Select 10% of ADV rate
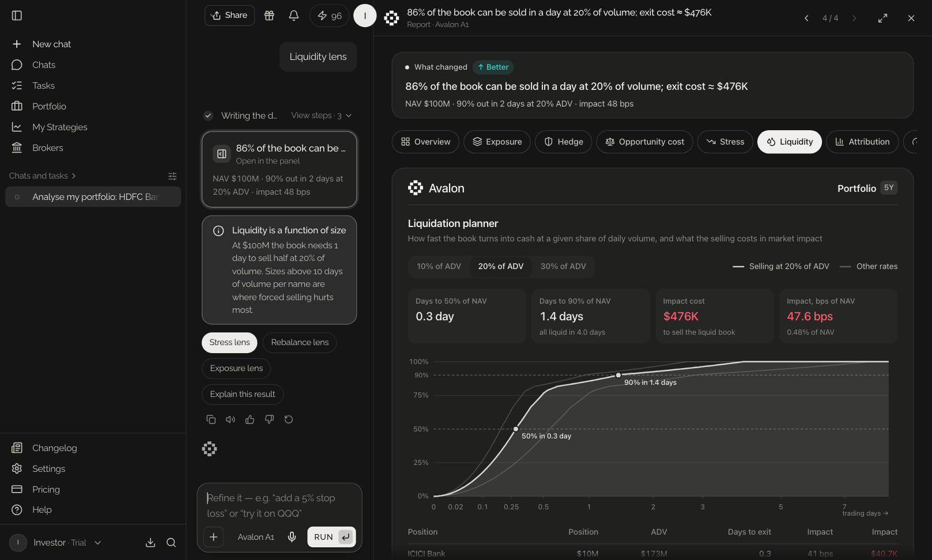932x560 pixels. (439, 266)
